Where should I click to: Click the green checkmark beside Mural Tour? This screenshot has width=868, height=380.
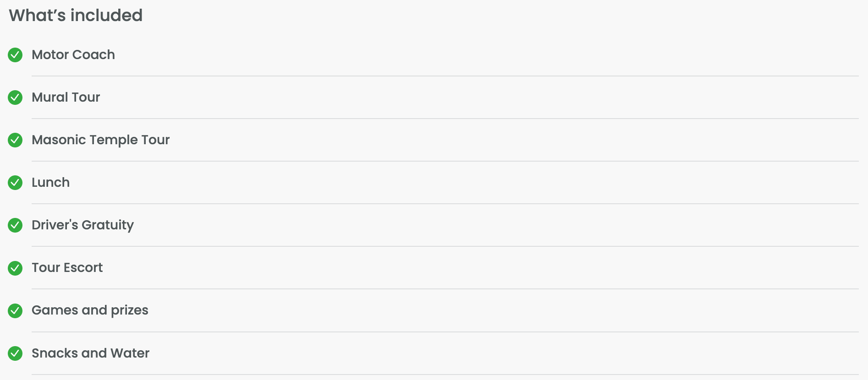tap(15, 98)
